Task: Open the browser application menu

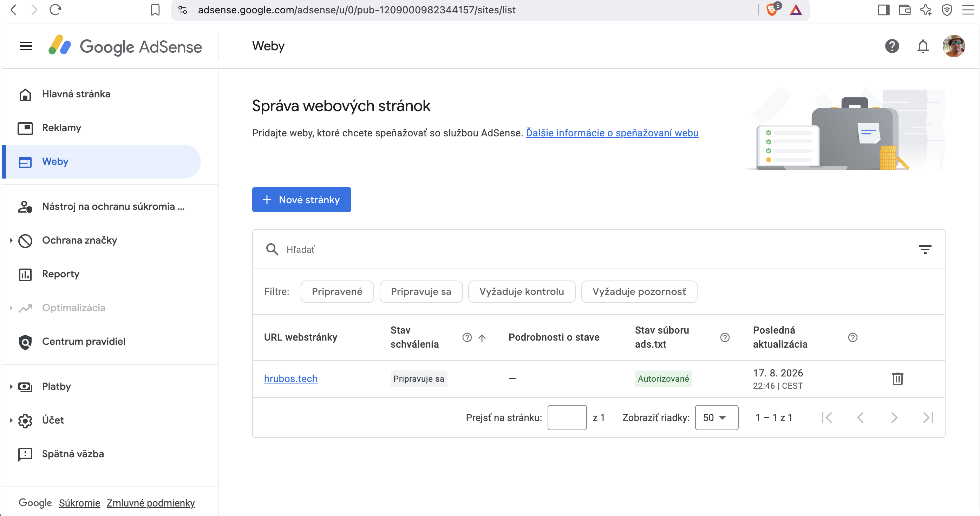Action: click(x=968, y=10)
